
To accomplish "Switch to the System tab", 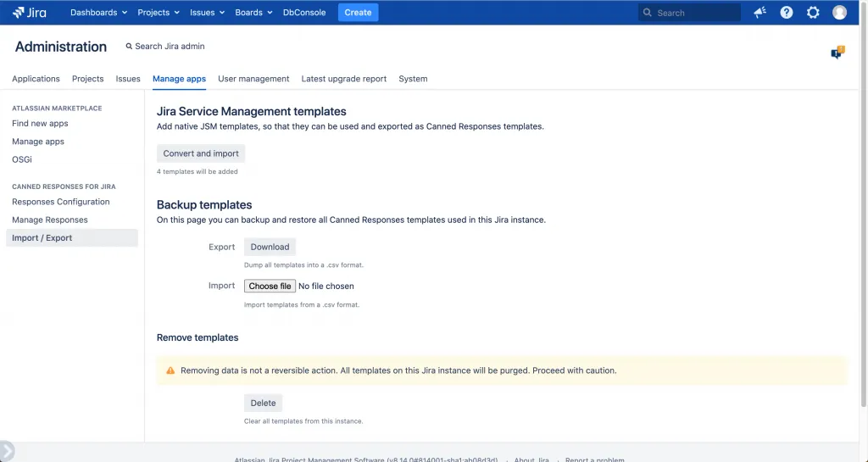I will point(413,79).
